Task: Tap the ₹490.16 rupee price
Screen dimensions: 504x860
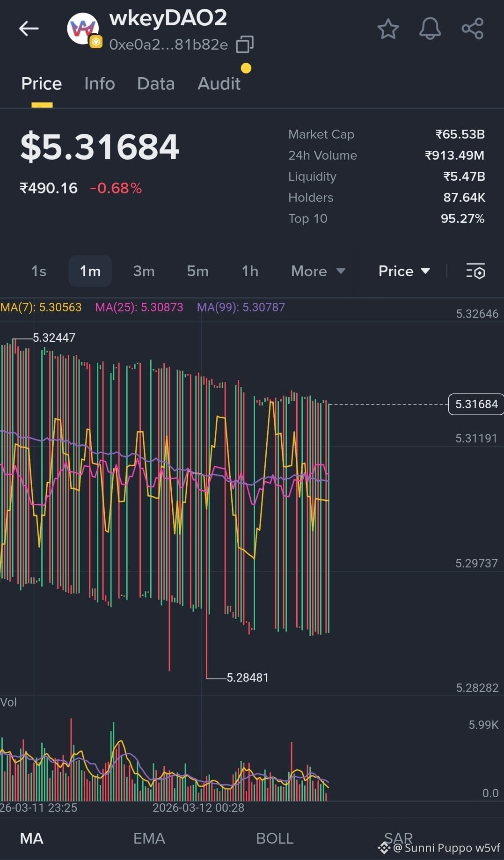Action: (49, 188)
